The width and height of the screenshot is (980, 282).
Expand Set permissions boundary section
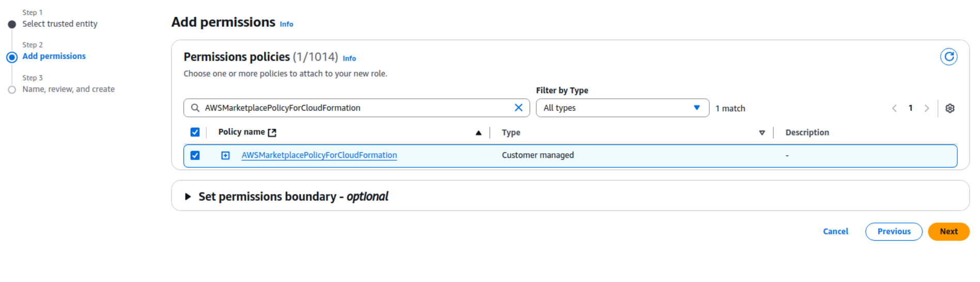pos(188,197)
